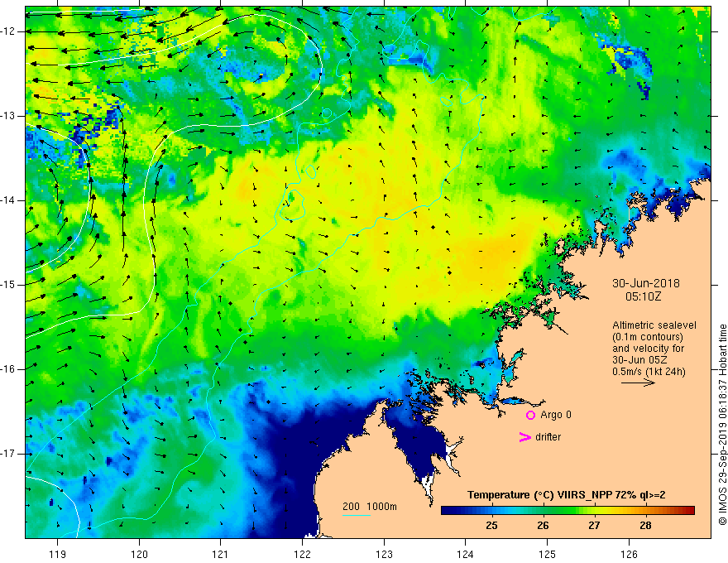728x563 pixels.
Task: Select the time label 05:10Z
Action: point(643,296)
